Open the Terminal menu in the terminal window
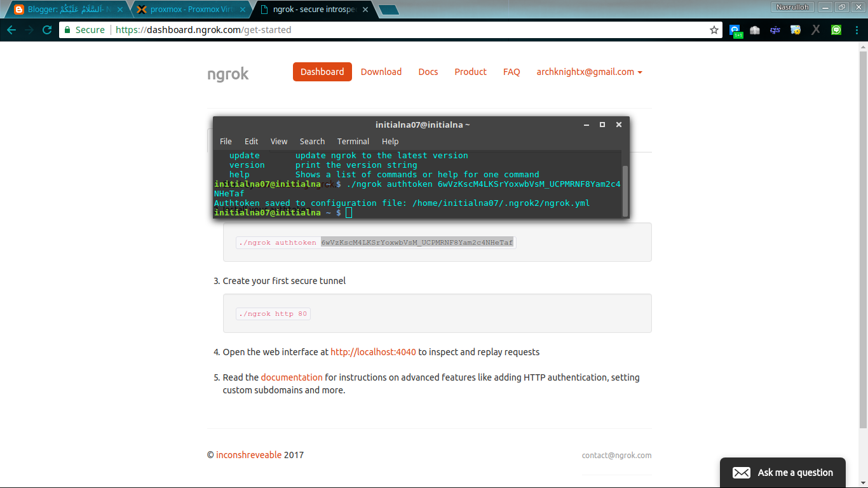The height and width of the screenshot is (488, 868). tap(353, 141)
